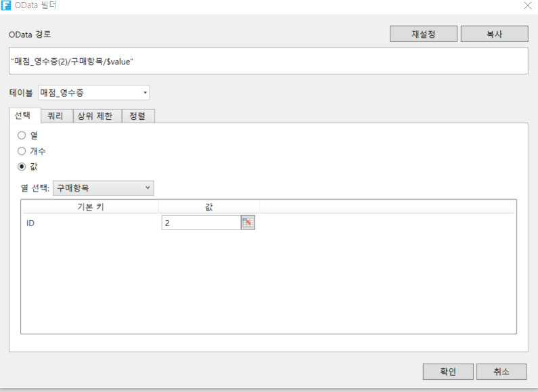Click the ID value input containing 2
The width and height of the screenshot is (538, 392).
(x=200, y=223)
